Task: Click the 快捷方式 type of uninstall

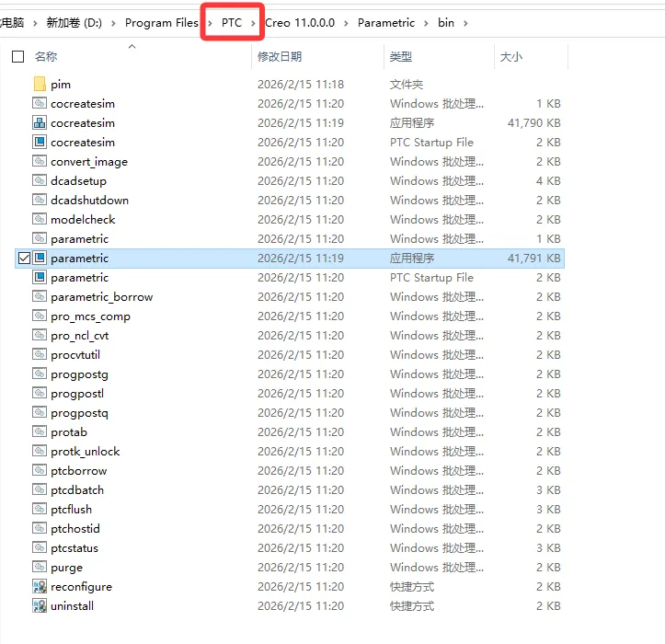Action: coord(412,605)
